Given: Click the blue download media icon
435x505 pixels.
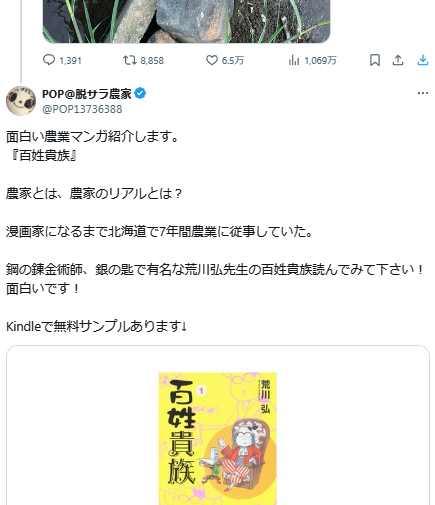Looking at the screenshot, I should point(423,60).
